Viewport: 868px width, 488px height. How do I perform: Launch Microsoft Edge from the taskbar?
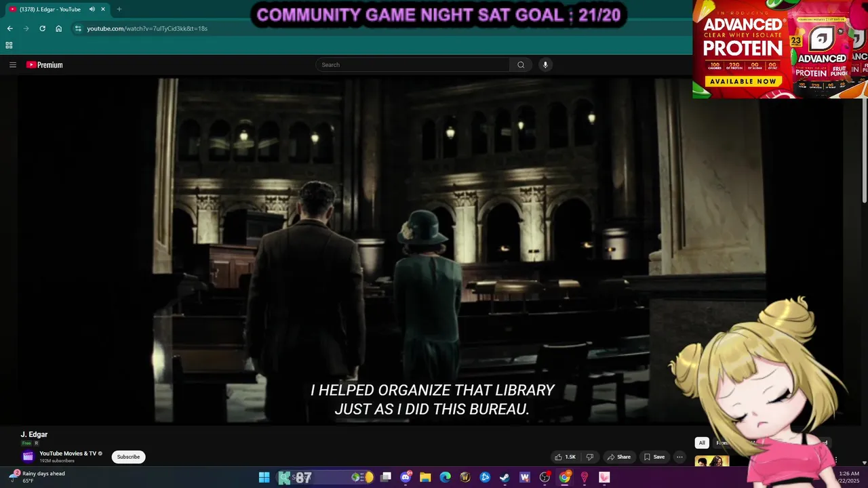point(445,478)
